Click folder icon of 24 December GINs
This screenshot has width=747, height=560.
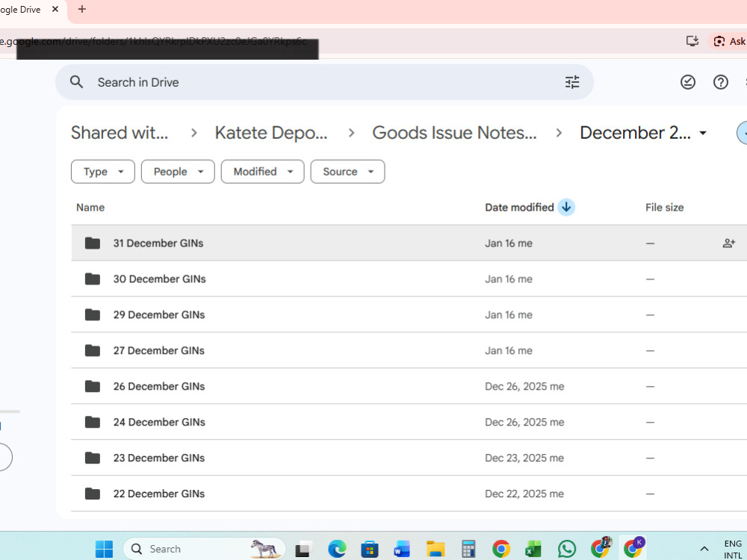tap(93, 422)
